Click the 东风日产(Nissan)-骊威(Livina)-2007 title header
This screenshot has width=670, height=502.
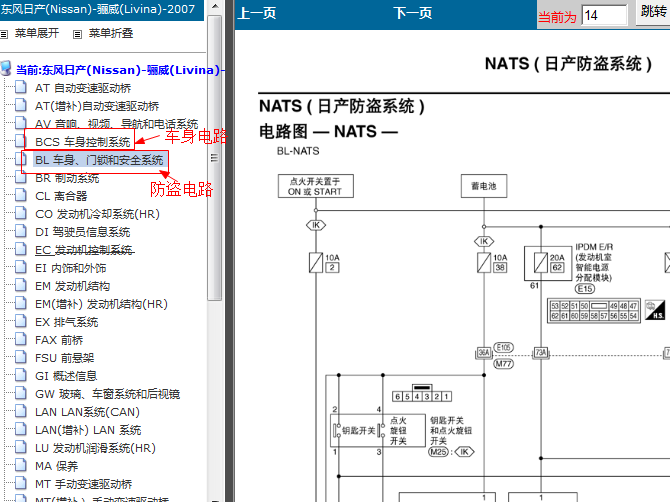[98, 9]
